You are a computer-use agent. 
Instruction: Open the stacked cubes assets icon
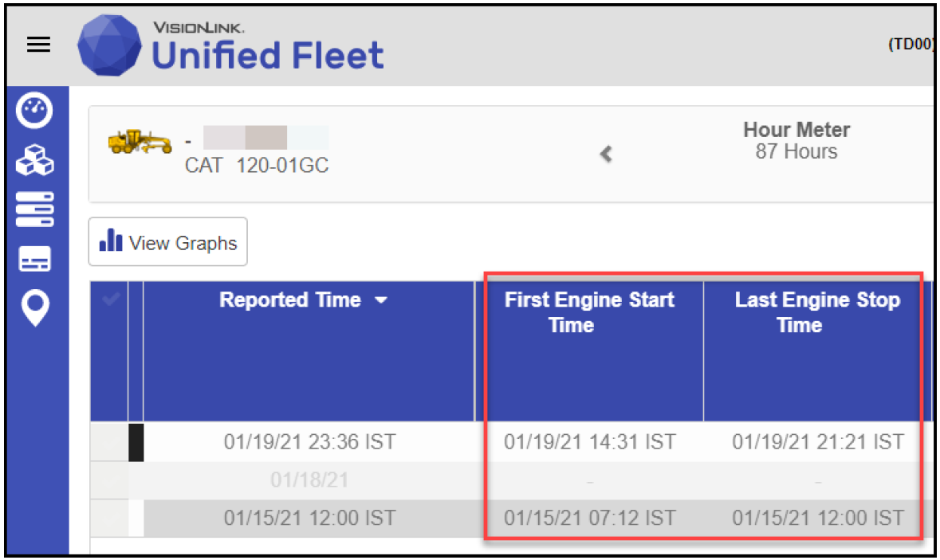[x=35, y=161]
